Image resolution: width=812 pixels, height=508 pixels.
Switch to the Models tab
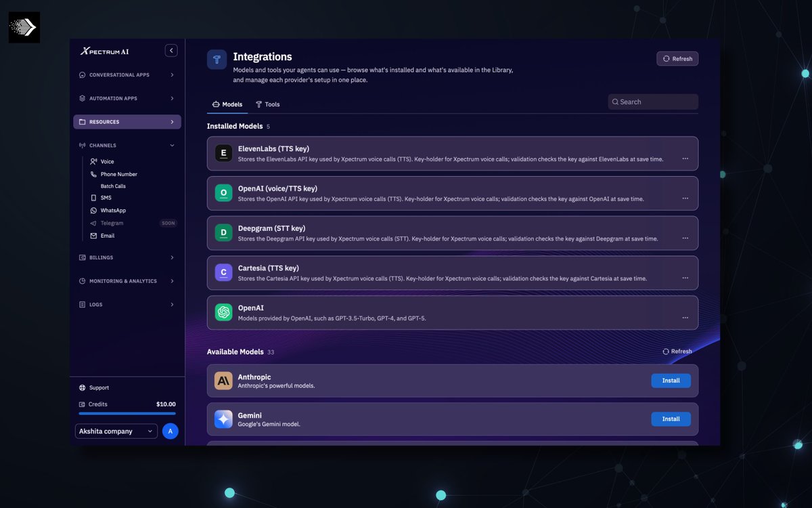pyautogui.click(x=227, y=104)
